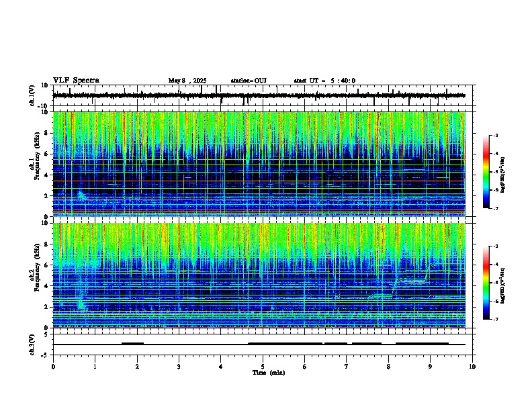Screen dimensions: 532x411
Task: Click the "0" tick on the time axis
Action: [53, 366]
